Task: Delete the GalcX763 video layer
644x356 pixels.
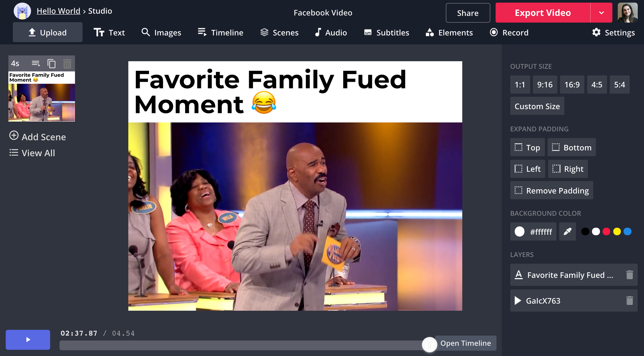Action: click(630, 301)
